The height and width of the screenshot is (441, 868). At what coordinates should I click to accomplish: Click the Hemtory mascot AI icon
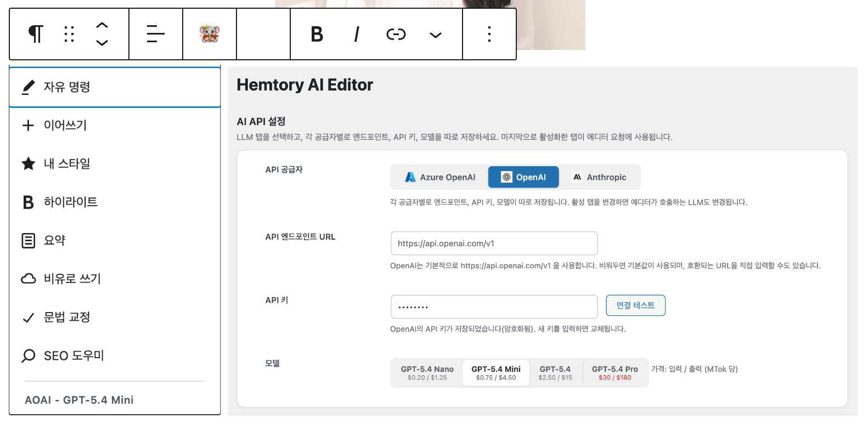click(210, 34)
